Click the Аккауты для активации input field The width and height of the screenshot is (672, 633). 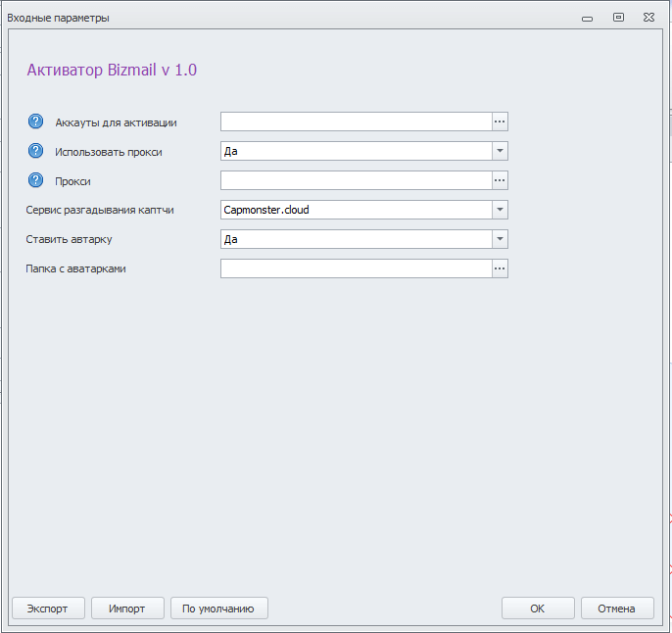click(357, 122)
